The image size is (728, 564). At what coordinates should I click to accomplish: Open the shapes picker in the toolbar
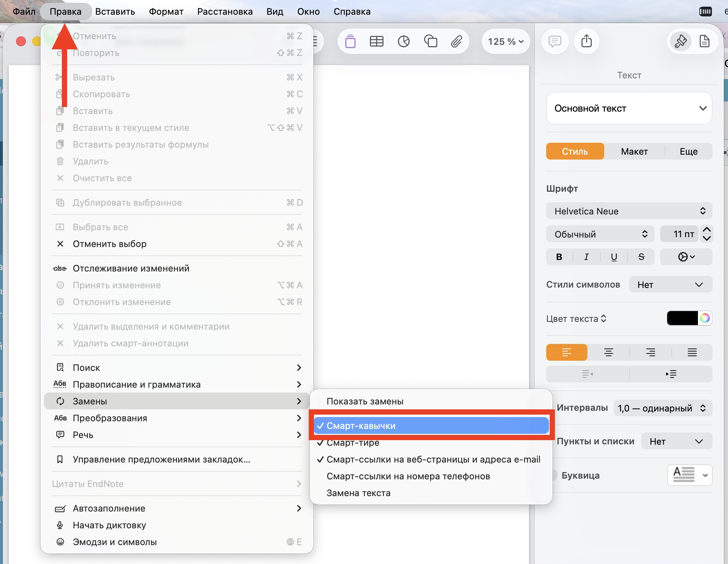click(430, 41)
